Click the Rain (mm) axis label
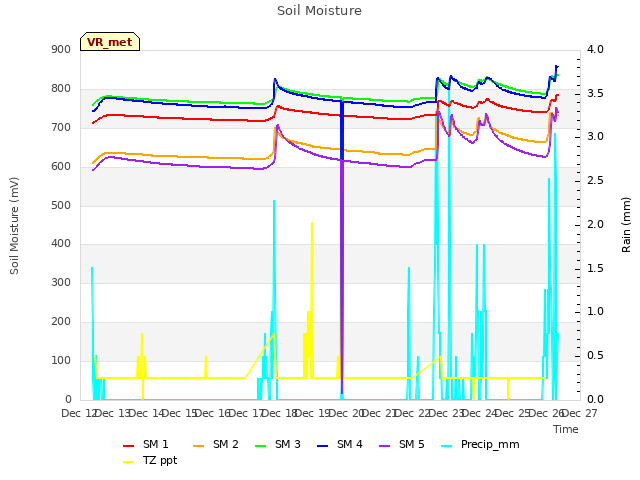 626,225
